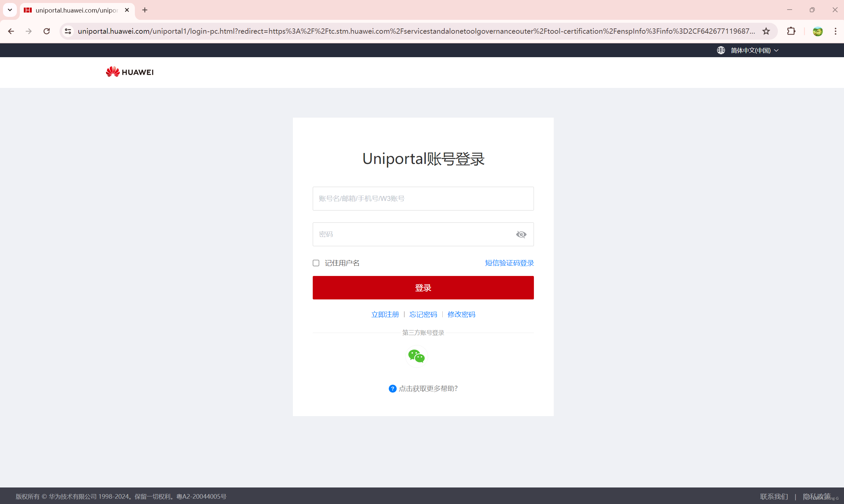Screen dimensions: 844x504
Task: Open the Chrome three-dot menu
Action: pos(835,31)
